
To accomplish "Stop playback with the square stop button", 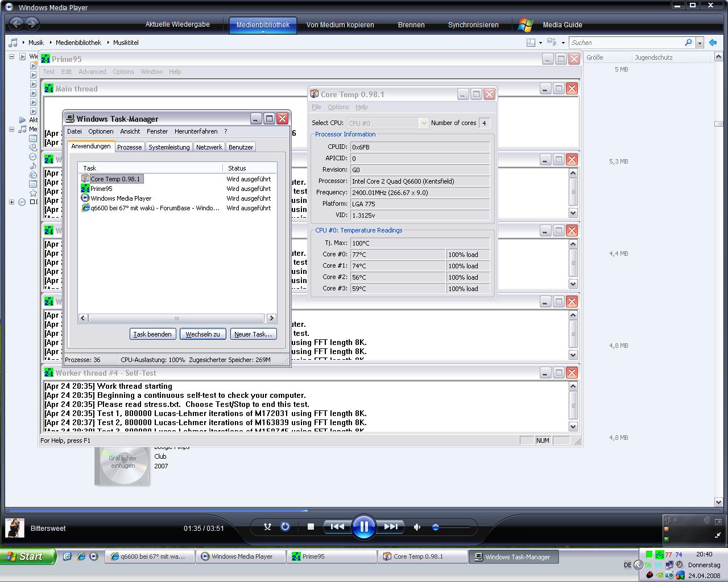I will [311, 527].
